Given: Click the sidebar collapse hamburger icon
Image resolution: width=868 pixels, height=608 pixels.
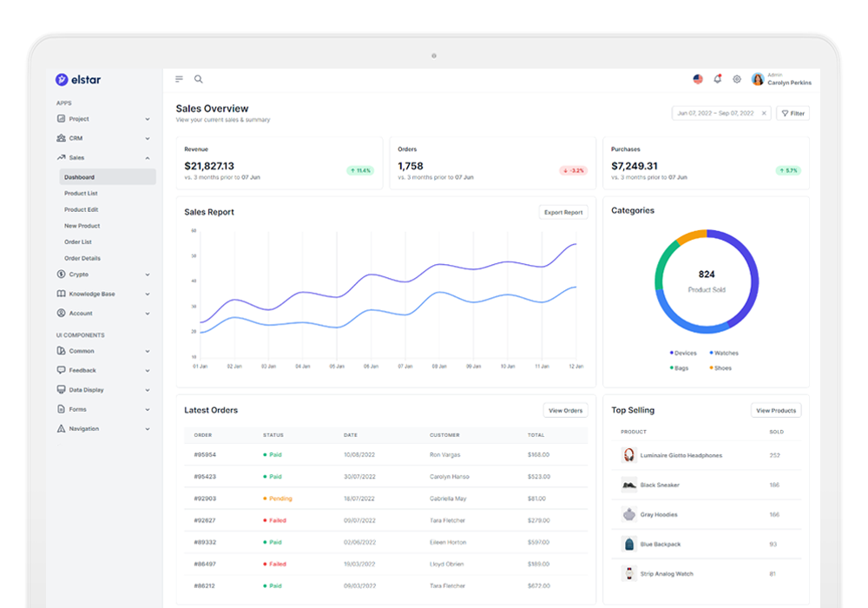Looking at the screenshot, I should pos(178,78).
